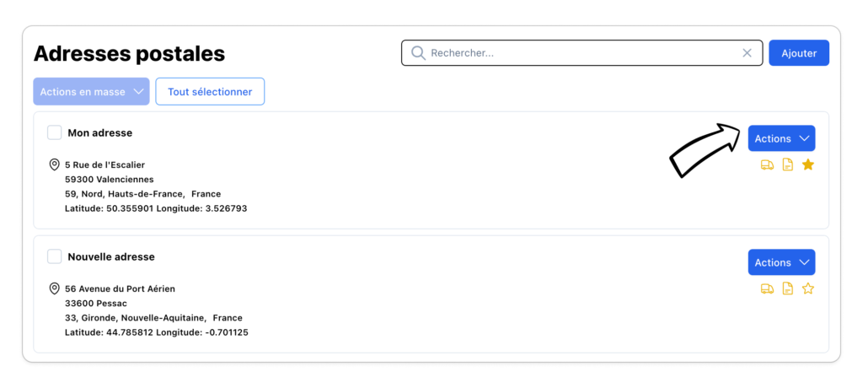Viewport: 868px width, 388px height.
Task: Click the invoice document icon for Mon adresse
Action: (788, 165)
